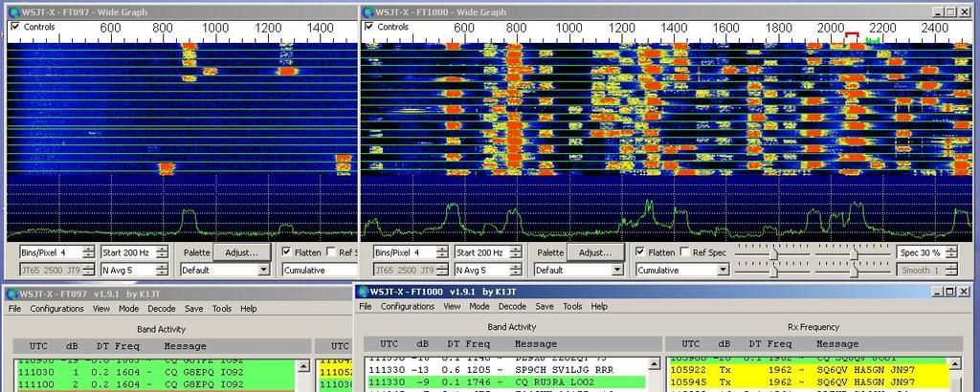Screen dimensions: 980x392
Task: Open File menu in FT897 window
Action: pos(15,309)
